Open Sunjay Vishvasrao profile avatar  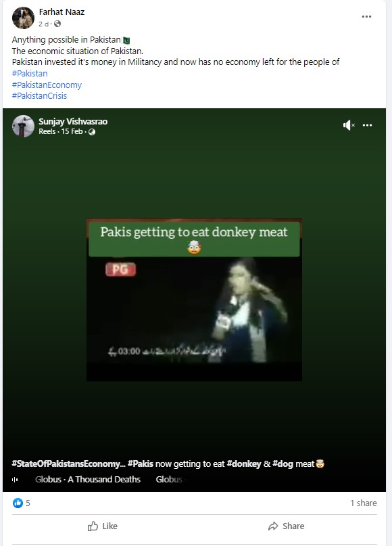coord(23,126)
